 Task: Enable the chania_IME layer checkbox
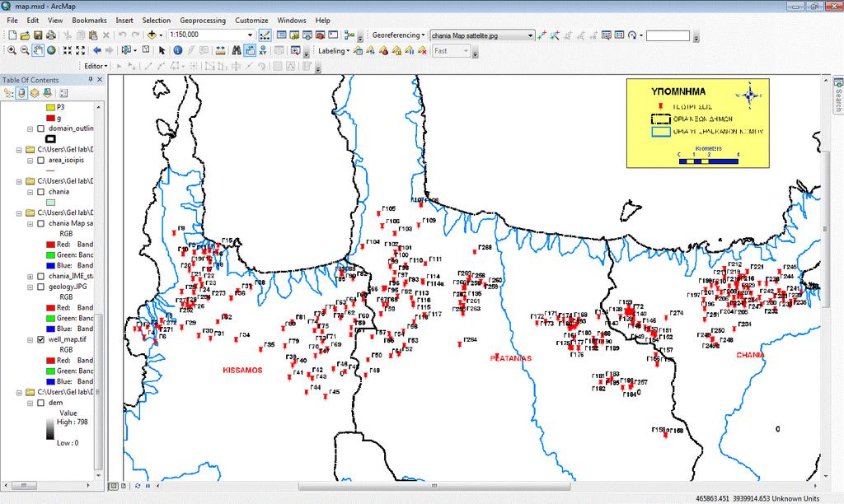pos(41,277)
